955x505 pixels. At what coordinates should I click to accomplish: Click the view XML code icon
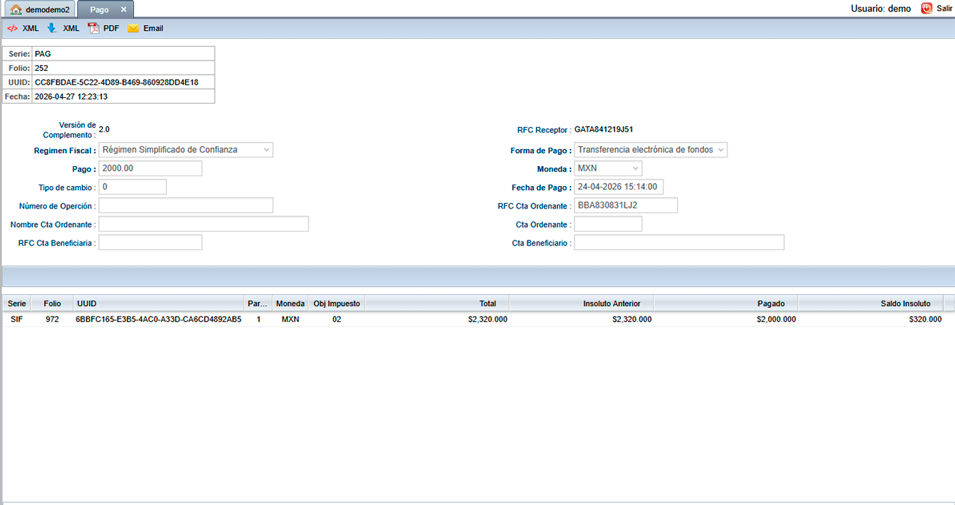coord(12,28)
